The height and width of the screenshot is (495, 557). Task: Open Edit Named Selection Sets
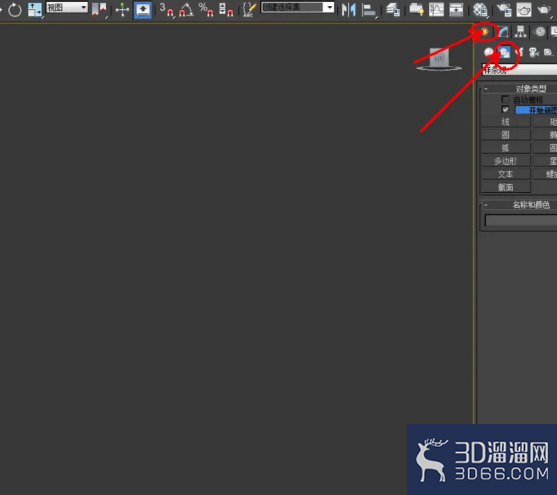click(x=249, y=10)
